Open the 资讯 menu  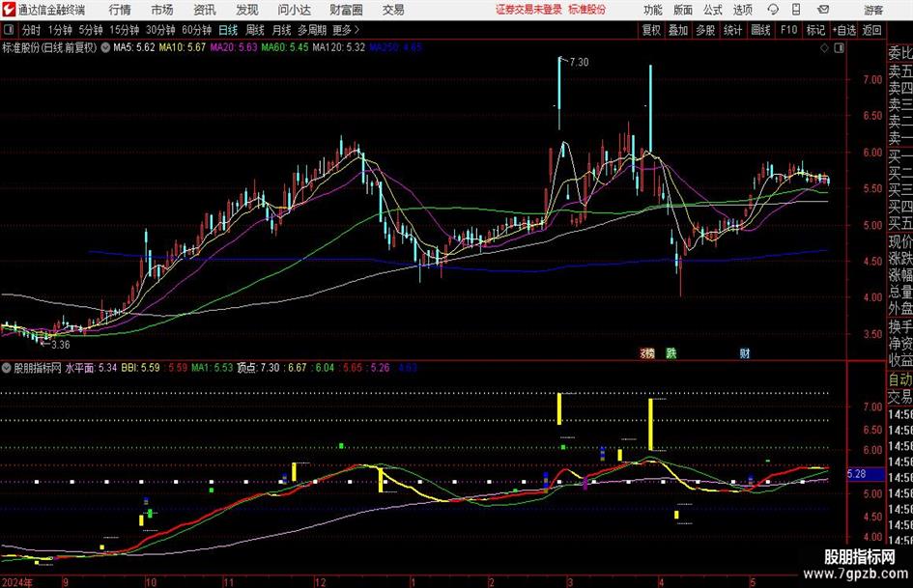point(205,10)
